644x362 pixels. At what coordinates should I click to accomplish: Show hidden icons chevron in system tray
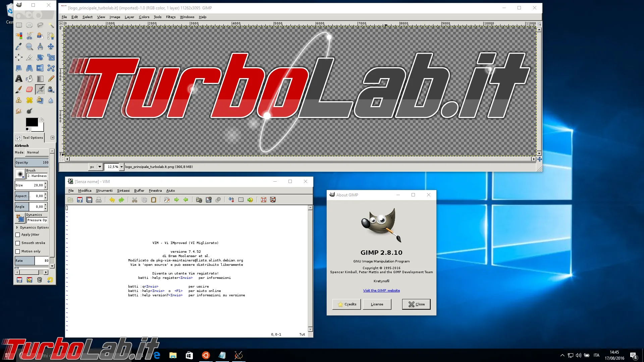coord(562,355)
